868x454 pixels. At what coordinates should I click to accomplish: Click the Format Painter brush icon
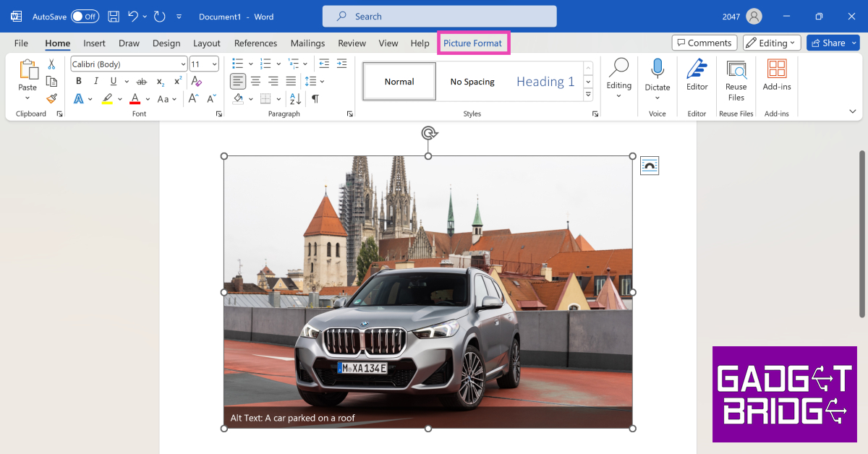click(x=51, y=98)
